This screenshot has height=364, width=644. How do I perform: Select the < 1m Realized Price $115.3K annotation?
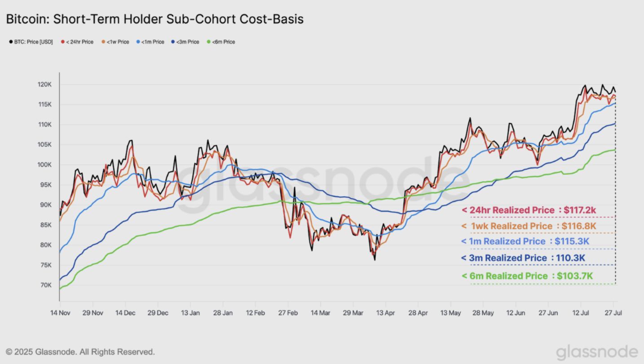click(525, 241)
